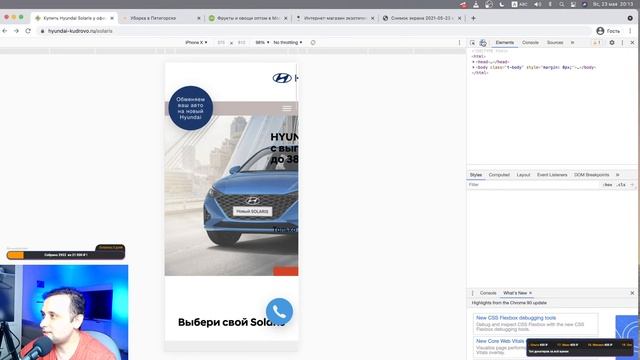The width and height of the screenshot is (640, 360).
Task: Open the Chrome three-dot menu
Action: [631, 31]
